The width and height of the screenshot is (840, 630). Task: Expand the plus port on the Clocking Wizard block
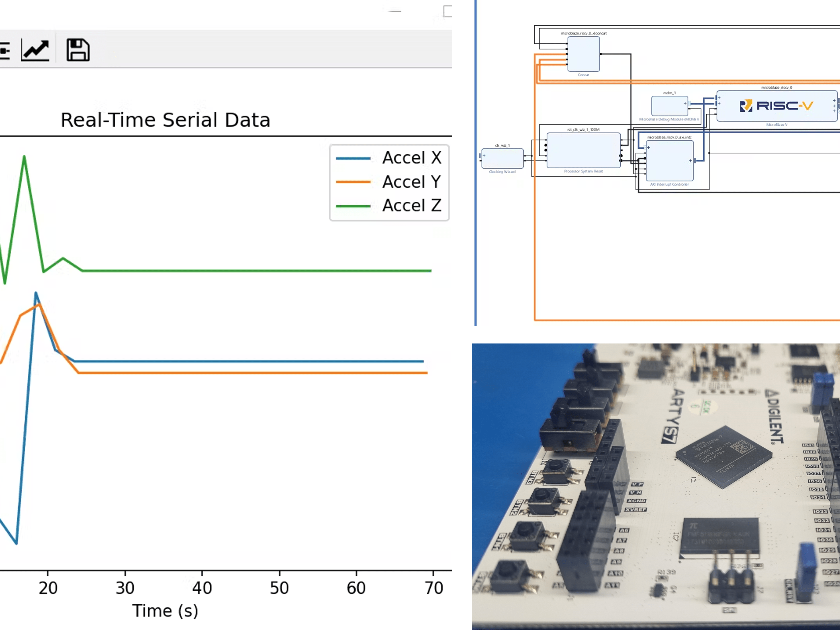(484, 156)
